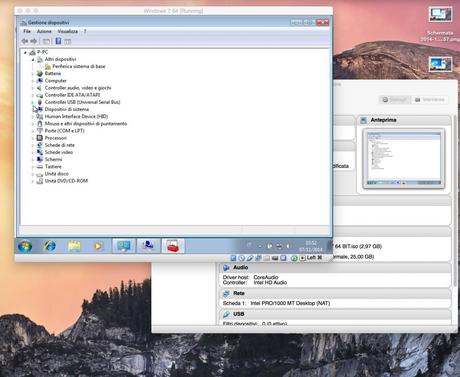Viewport: 460px width, 377px height.
Task: Open the File menu in Gestione dispositivi
Action: [x=27, y=31]
